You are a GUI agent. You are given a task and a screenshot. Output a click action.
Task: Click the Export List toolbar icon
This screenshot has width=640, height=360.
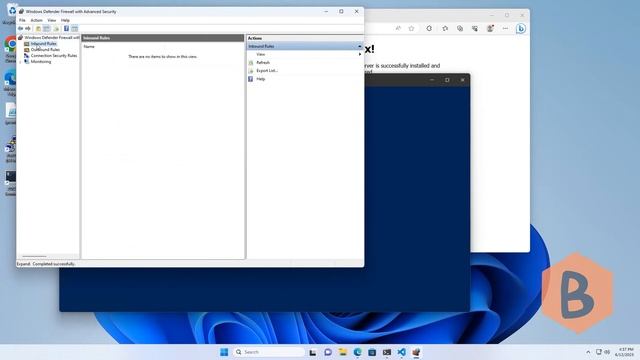coord(56,29)
